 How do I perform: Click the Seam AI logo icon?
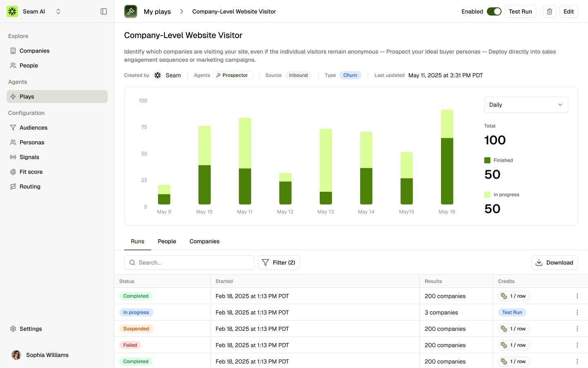(12, 11)
